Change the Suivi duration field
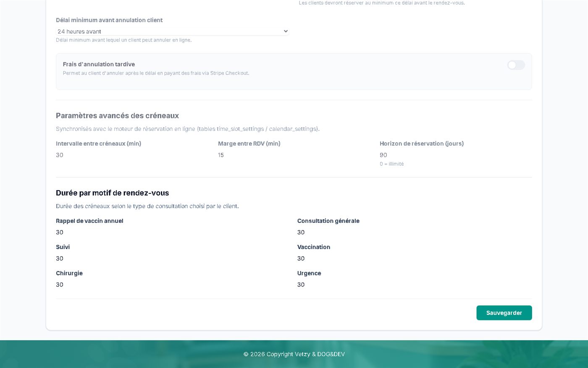The height and width of the screenshot is (368, 588). tap(173, 258)
